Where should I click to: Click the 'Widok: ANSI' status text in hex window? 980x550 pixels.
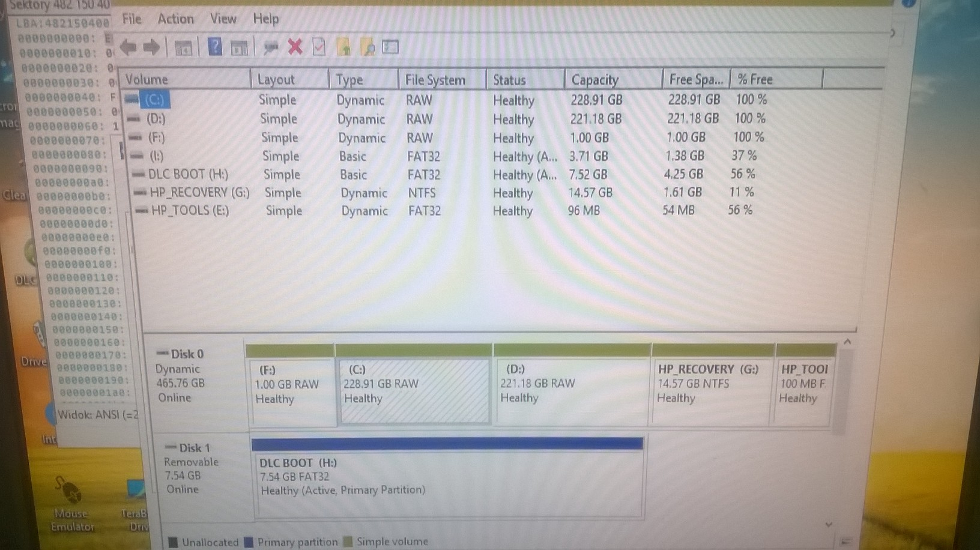pos(97,414)
